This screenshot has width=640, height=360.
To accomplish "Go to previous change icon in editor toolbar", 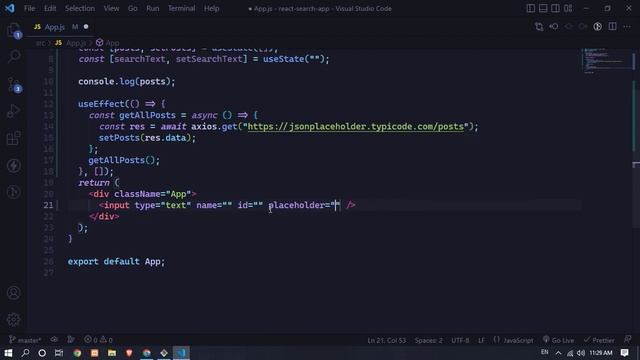I will coord(553,27).
